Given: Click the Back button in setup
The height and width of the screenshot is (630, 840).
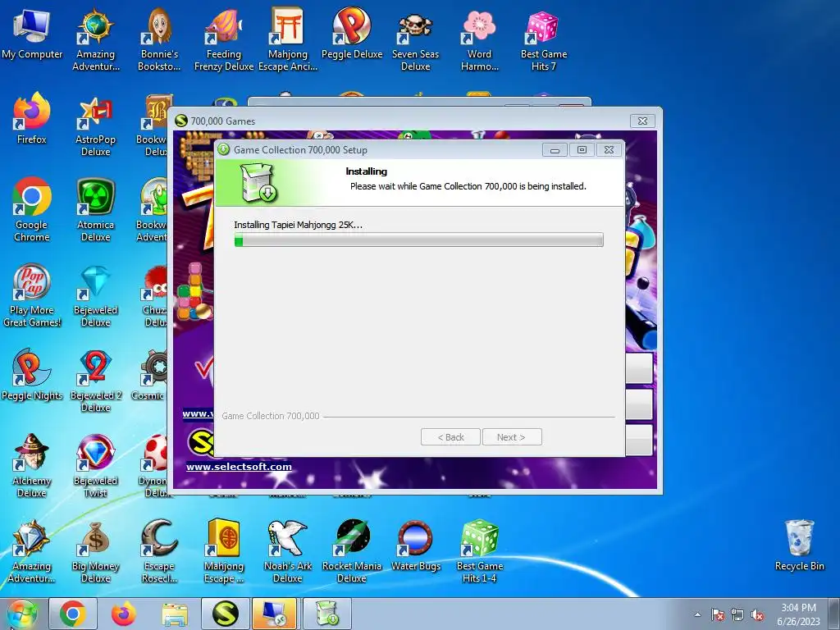Looking at the screenshot, I should [450, 437].
